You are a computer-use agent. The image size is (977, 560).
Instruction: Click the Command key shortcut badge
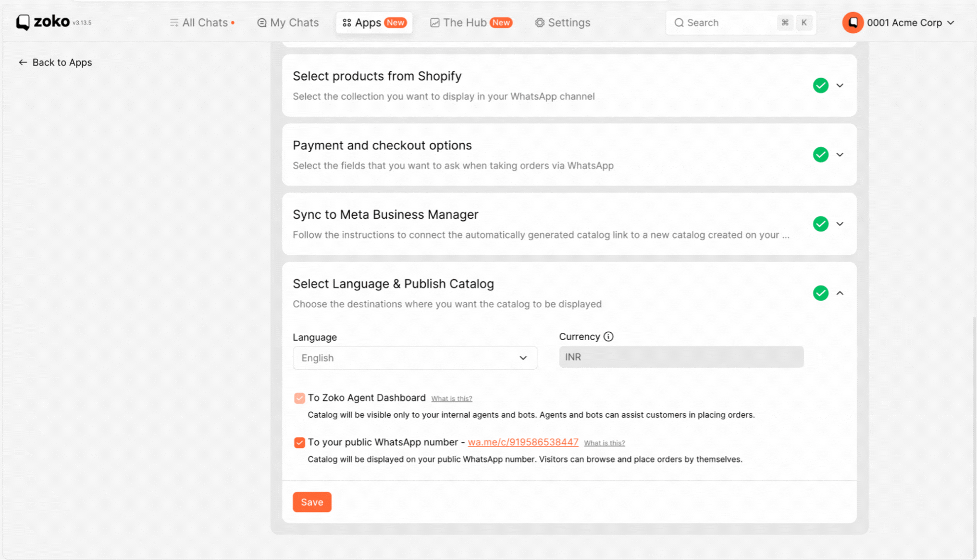785,22
